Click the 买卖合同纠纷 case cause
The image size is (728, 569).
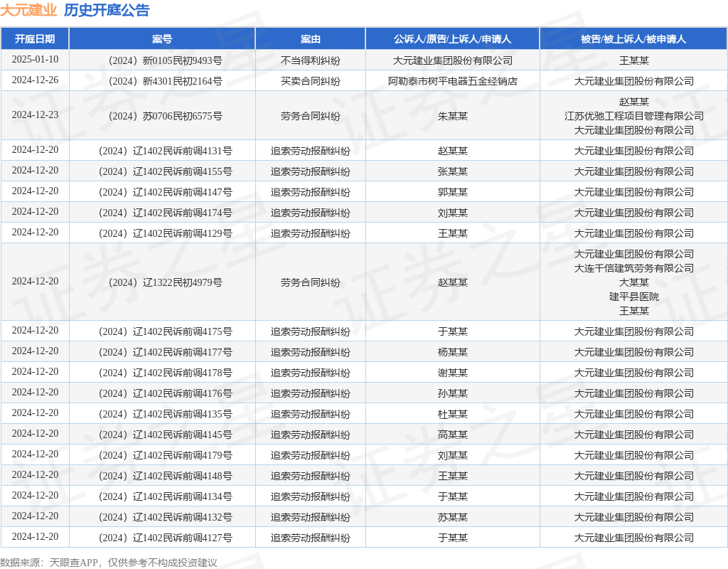310,81
